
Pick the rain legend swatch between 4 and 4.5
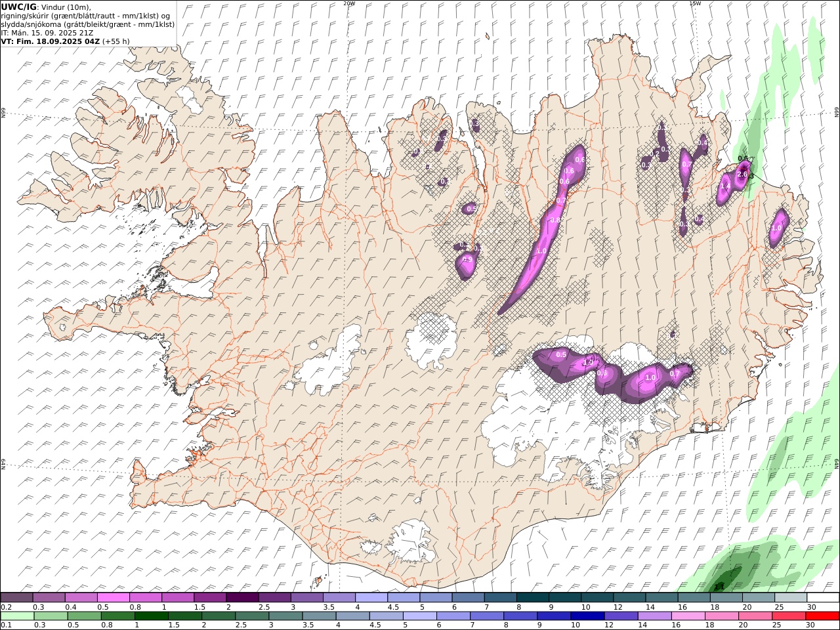point(352,616)
